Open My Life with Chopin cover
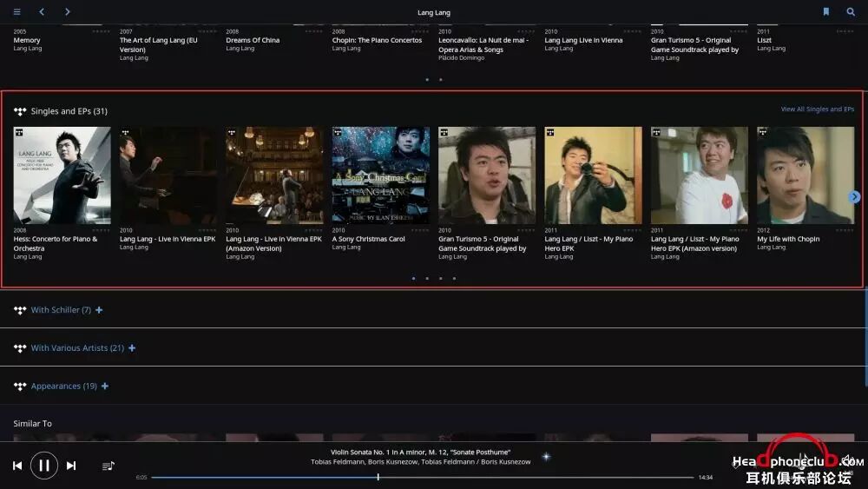Screen dimensions: 868x489 click(x=806, y=175)
